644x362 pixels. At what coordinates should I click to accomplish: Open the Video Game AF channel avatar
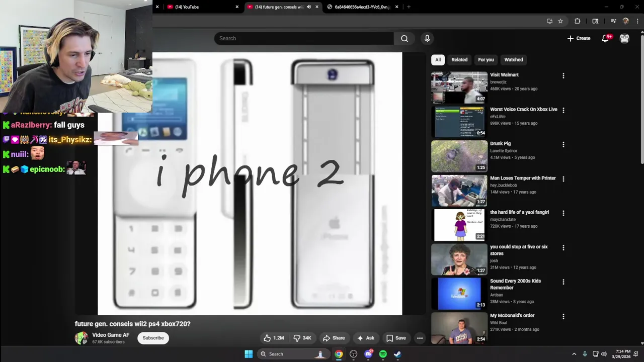click(82, 338)
